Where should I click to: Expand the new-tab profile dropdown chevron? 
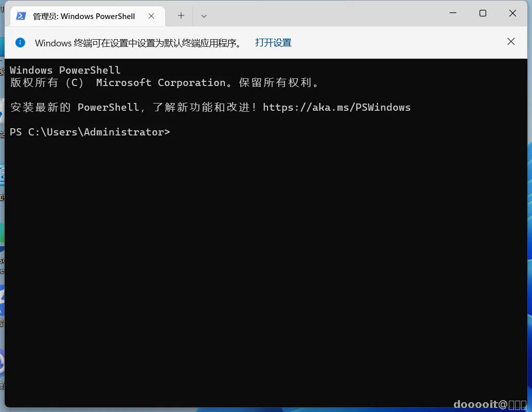[x=204, y=16]
